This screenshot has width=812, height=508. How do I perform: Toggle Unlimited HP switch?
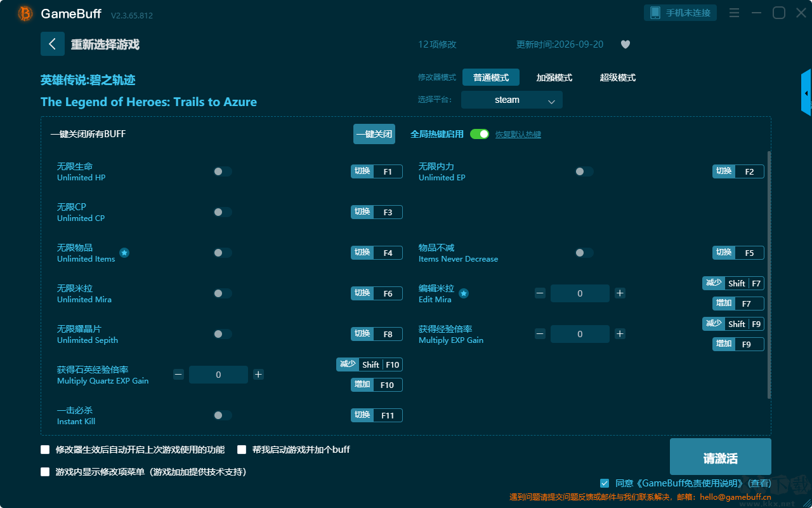pos(223,171)
